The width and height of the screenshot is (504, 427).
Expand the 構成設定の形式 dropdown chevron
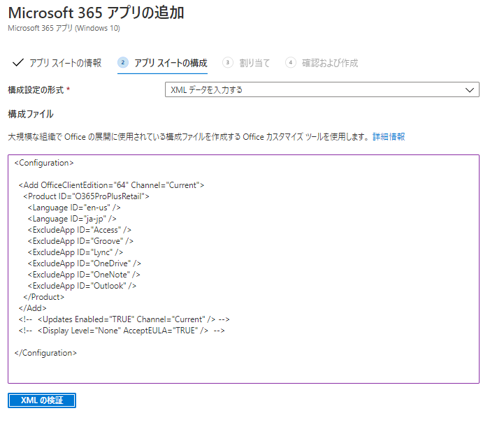click(x=469, y=90)
